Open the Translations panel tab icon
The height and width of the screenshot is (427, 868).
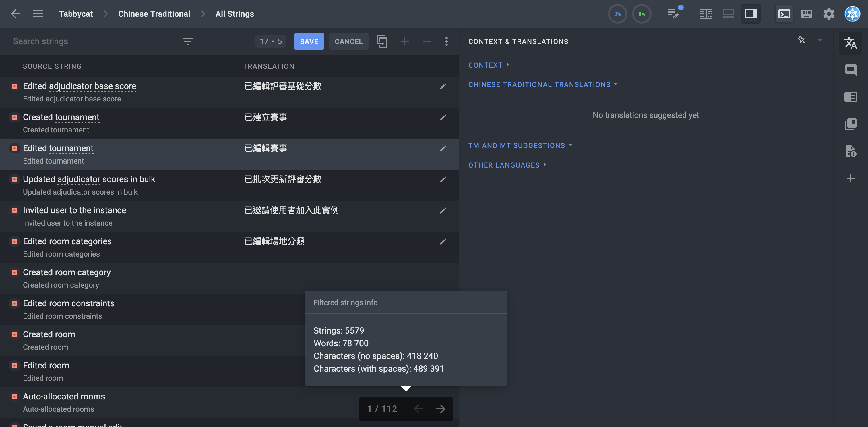(x=850, y=43)
